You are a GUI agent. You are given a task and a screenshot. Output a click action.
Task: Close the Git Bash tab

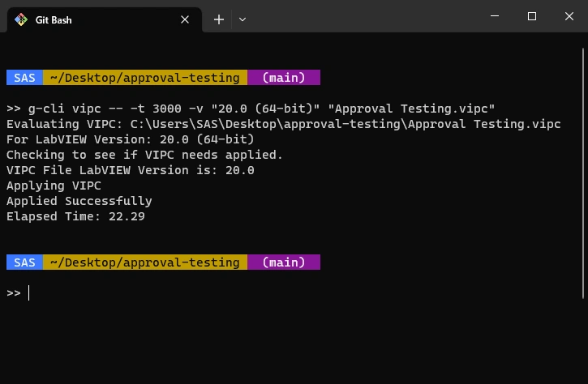(x=185, y=19)
